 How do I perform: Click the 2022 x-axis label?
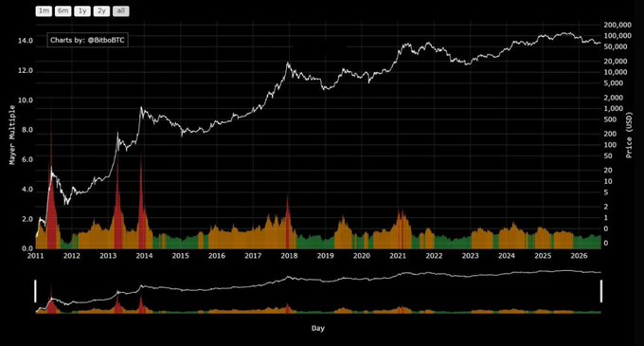point(434,256)
